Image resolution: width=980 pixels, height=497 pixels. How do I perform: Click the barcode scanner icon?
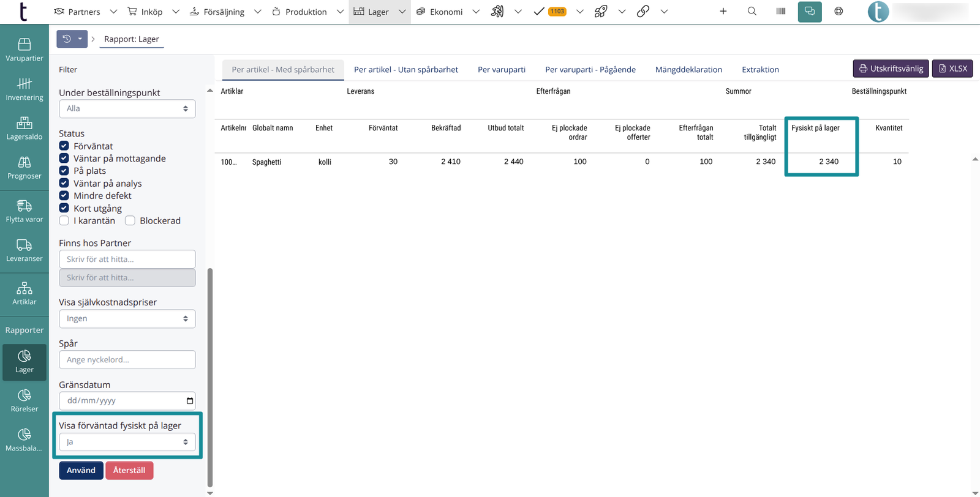[x=781, y=12]
